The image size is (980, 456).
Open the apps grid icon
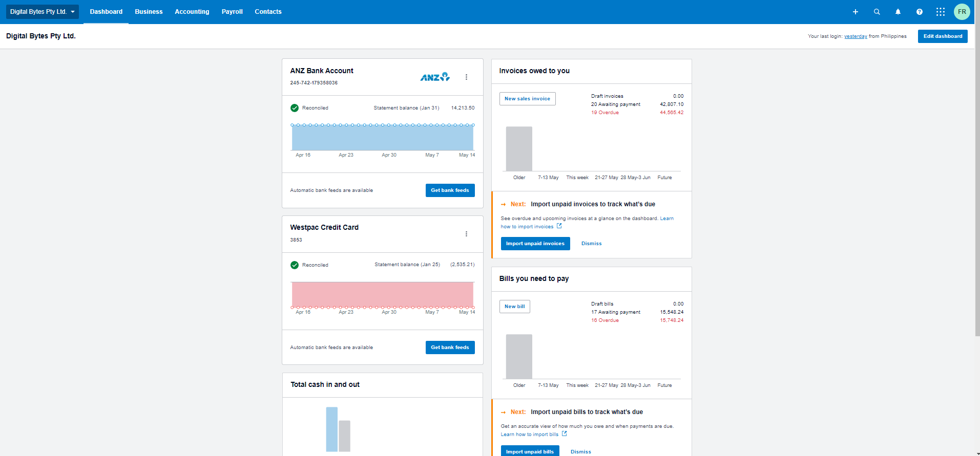click(940, 12)
